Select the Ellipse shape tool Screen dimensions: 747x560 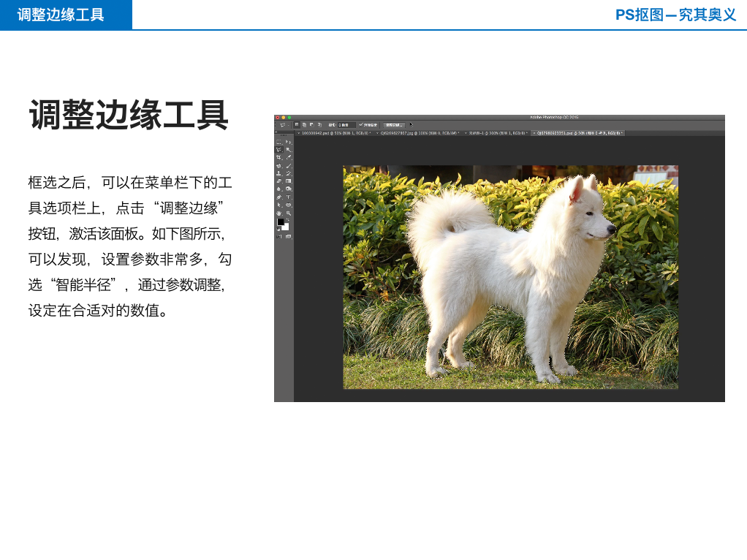click(x=289, y=205)
